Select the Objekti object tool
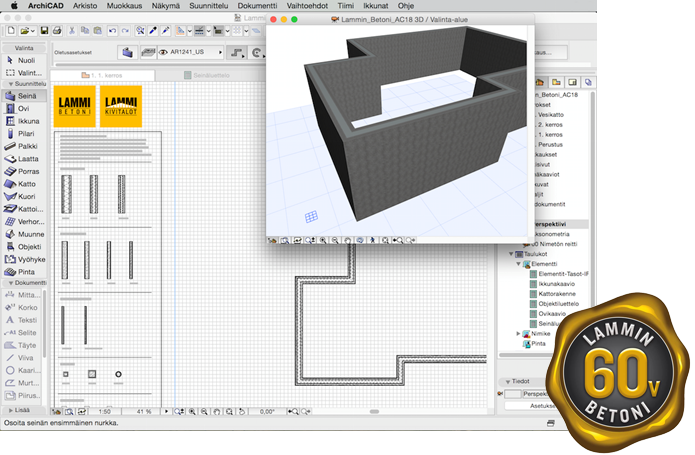The height and width of the screenshot is (455, 695). point(24,246)
